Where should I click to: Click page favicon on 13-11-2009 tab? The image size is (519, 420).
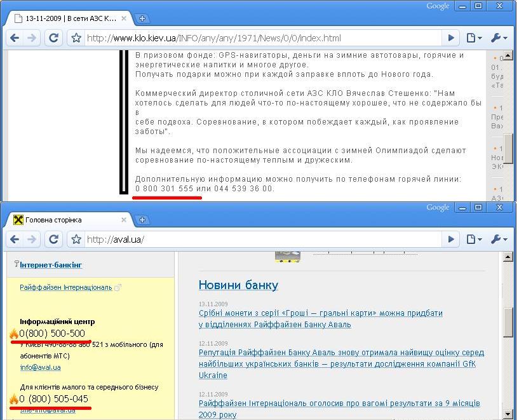click(x=18, y=18)
